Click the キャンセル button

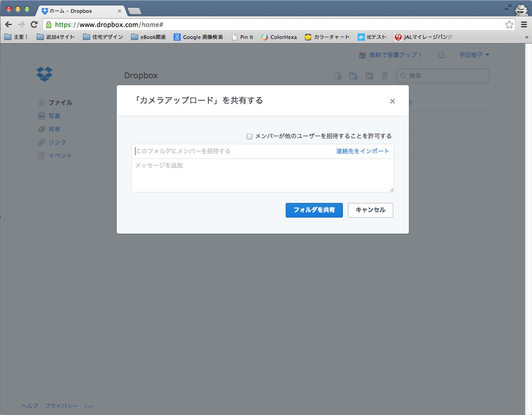(x=370, y=210)
